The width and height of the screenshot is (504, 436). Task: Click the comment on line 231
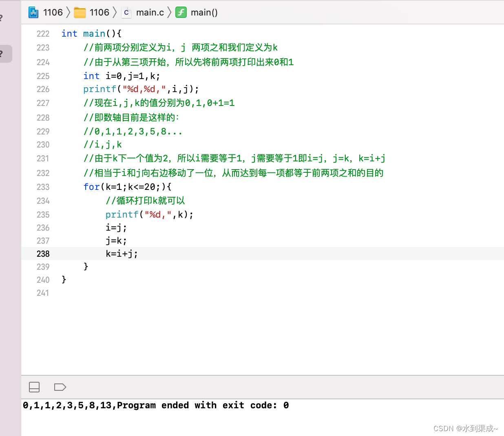click(x=234, y=159)
